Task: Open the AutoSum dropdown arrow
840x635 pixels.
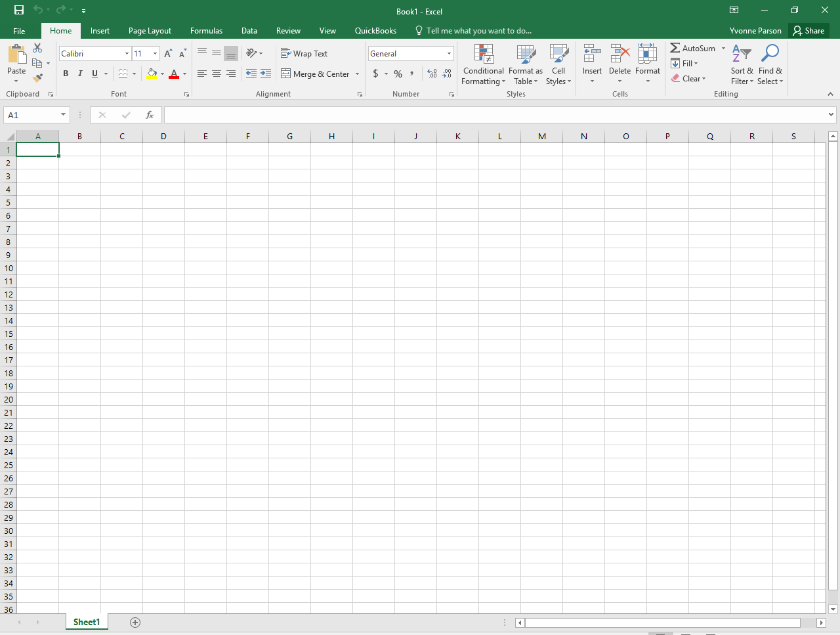Action: point(723,48)
